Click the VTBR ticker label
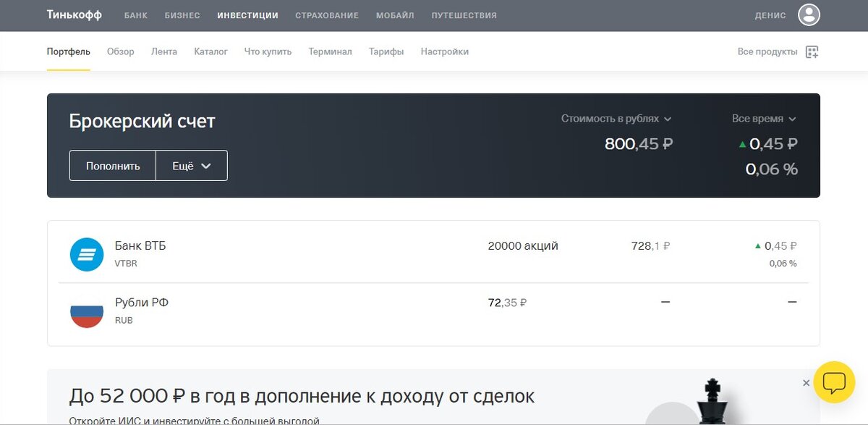Image resolution: width=868 pixels, height=425 pixels. pyautogui.click(x=126, y=264)
